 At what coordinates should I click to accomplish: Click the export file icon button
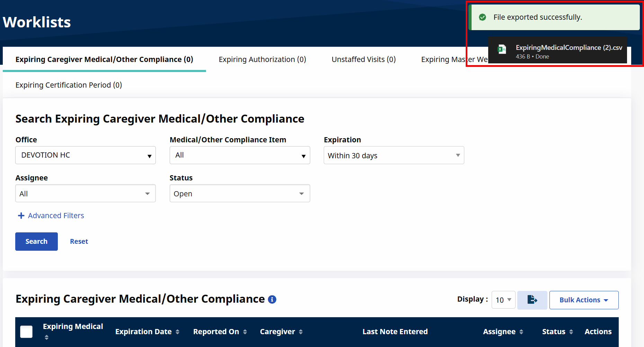[x=532, y=300]
